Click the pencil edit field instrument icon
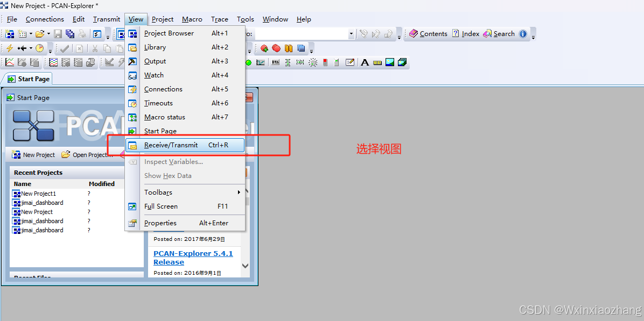The image size is (644, 321). (x=350, y=62)
